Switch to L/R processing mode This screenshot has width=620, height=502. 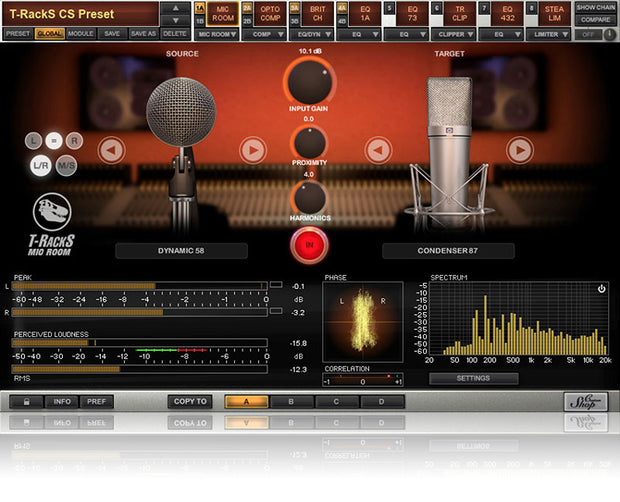(x=41, y=165)
